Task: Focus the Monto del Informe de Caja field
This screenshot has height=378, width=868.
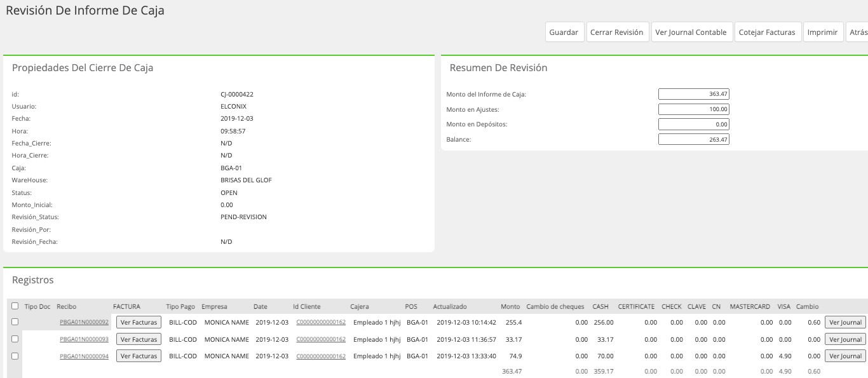Action: [x=694, y=94]
